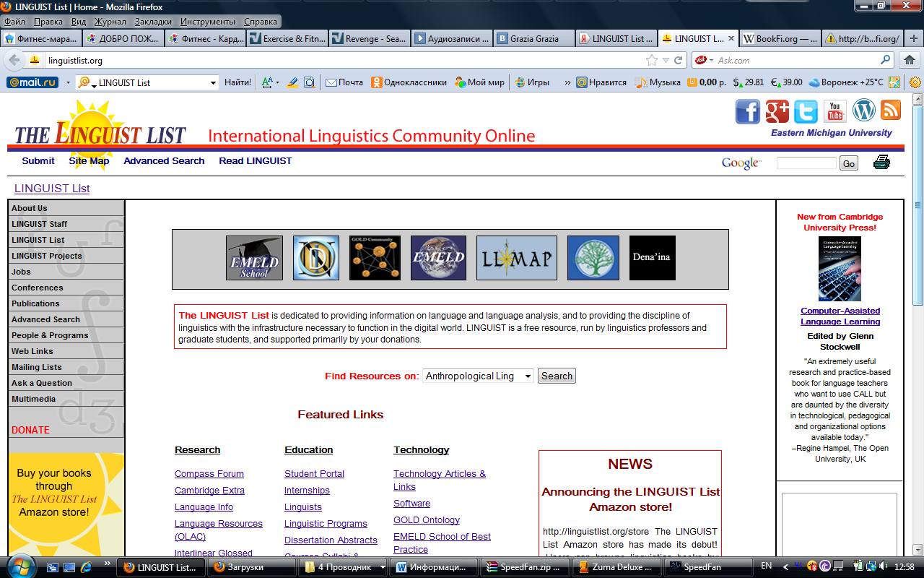Open the RSS feed icon

(890, 110)
